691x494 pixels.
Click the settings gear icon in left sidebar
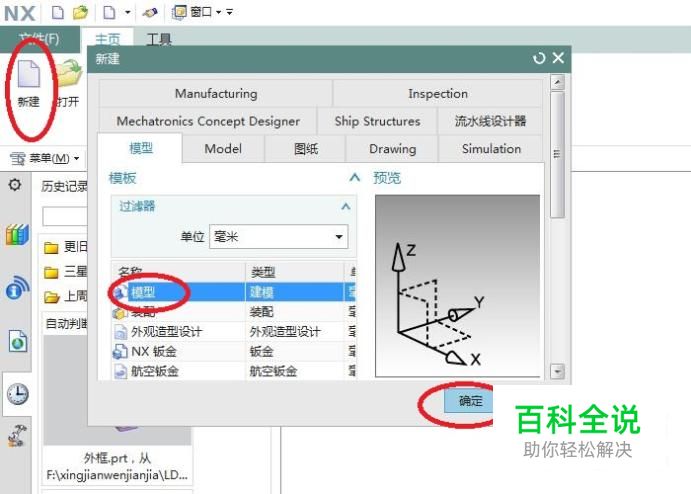coord(15,185)
